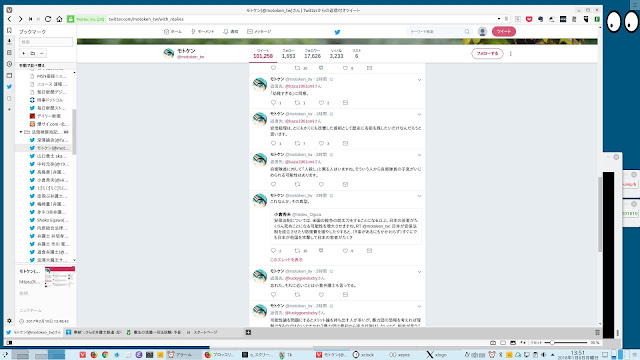The image size is (640, 360).
Task: Open the Twitter web panel icon
Action: click(x=9, y=87)
